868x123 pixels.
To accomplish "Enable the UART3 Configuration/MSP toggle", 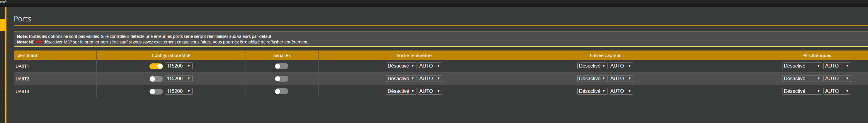I will [x=156, y=91].
